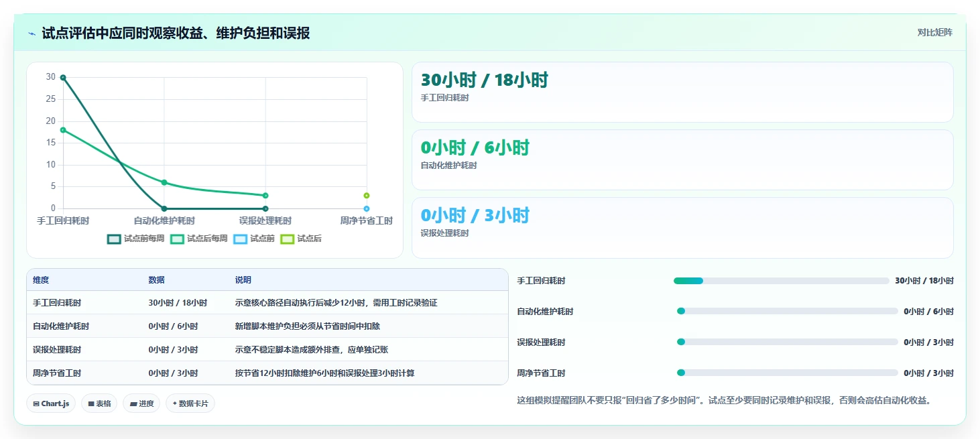The width and height of the screenshot is (980, 439).
Task: Click the title 试点评估中应同时观察收益、维护负担和误报
Action: coord(176,33)
